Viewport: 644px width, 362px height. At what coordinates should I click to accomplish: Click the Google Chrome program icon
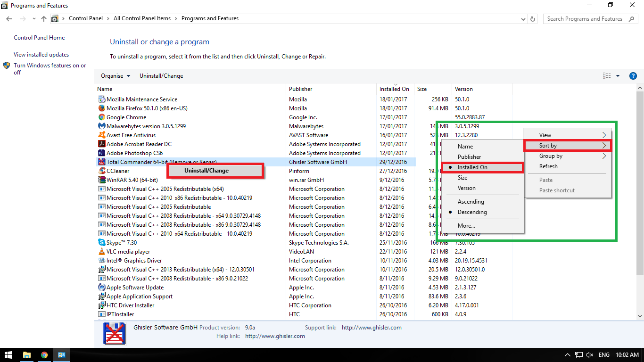point(101,117)
